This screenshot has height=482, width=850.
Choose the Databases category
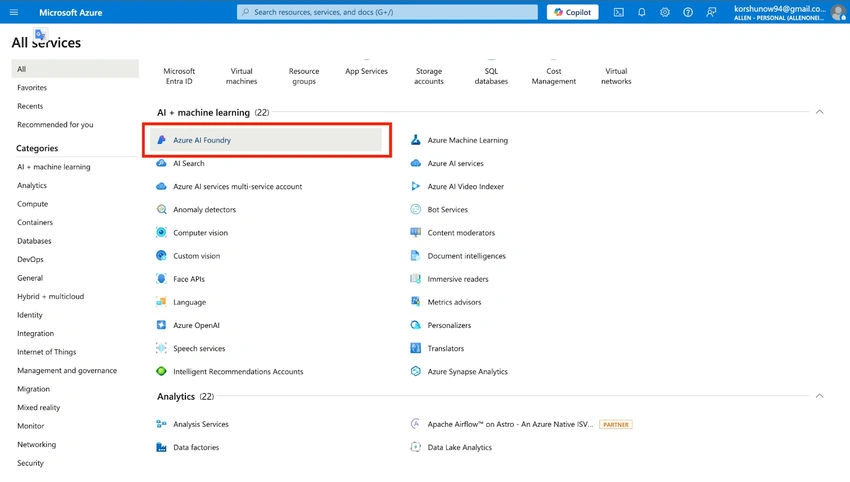point(34,241)
